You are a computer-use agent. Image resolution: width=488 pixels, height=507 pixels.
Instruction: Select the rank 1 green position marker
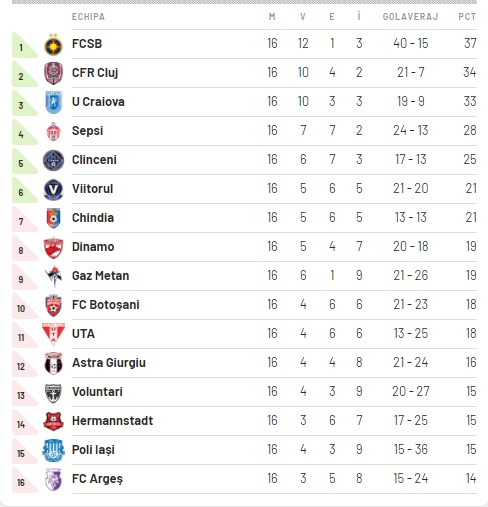(x=24, y=45)
